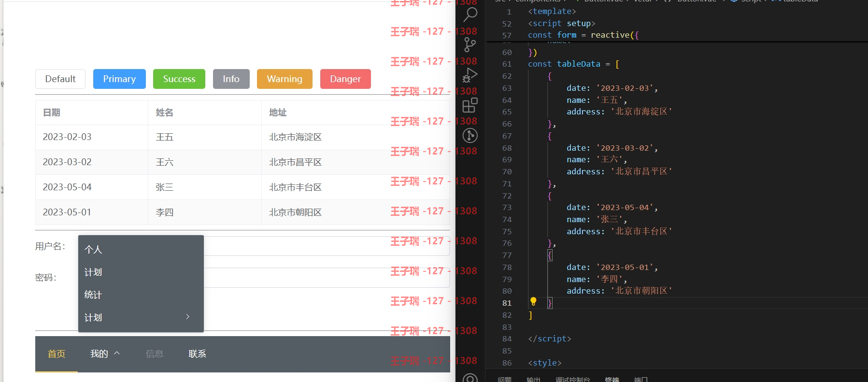Click code line date: '2023-05-04'
The image size is (868, 382).
[612, 207]
